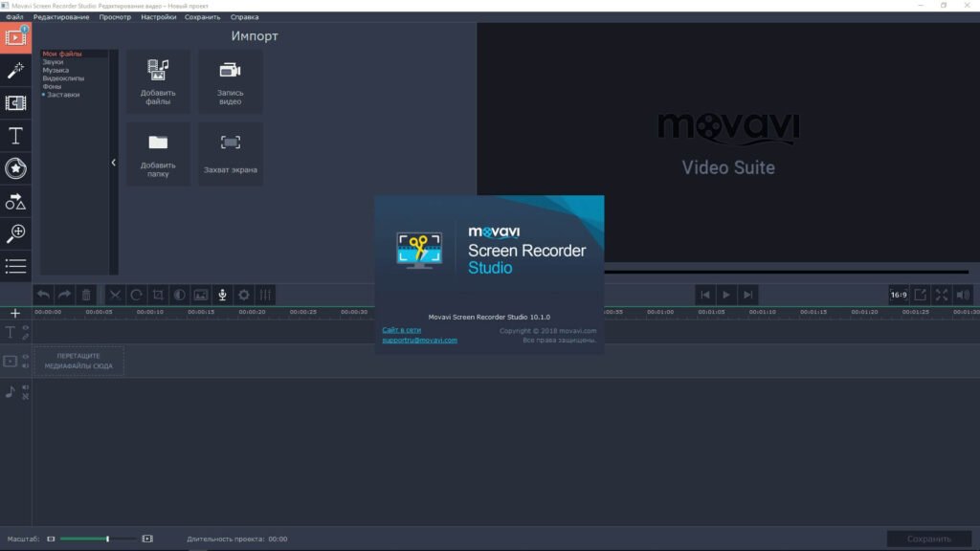
Task: Click the trash Delete icon
Action: [86, 295]
